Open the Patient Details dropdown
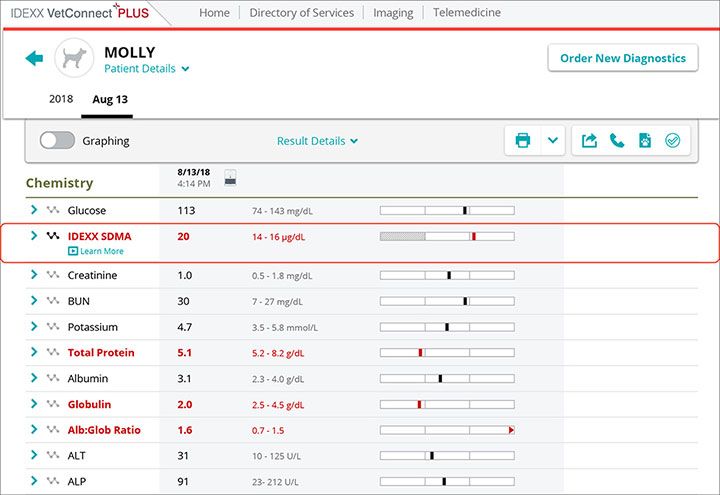Image resolution: width=720 pixels, height=495 pixels. 146,68
